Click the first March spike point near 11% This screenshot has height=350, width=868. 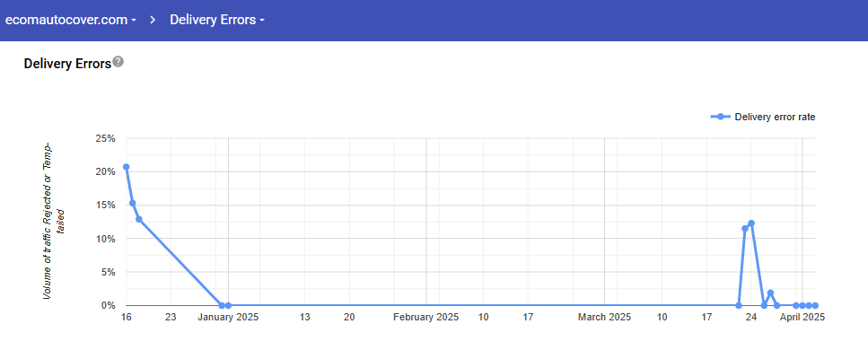pos(745,229)
